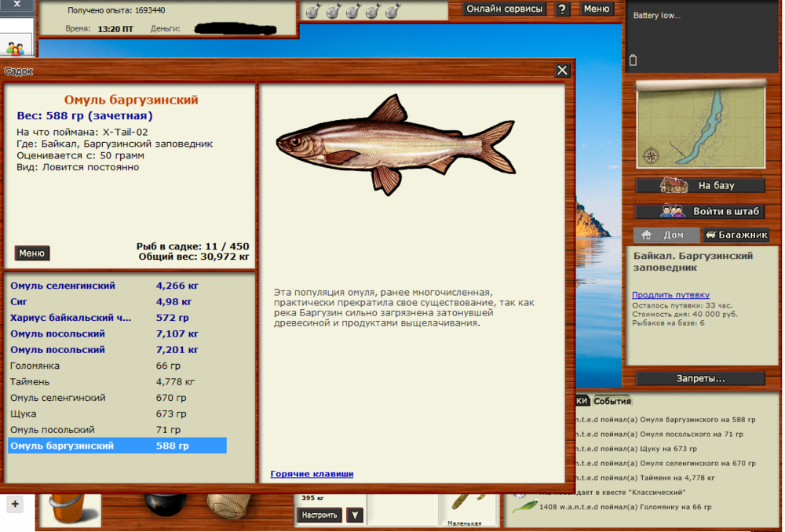The image size is (785, 532).
Task: Switch to the Дом tab
Action: point(665,235)
